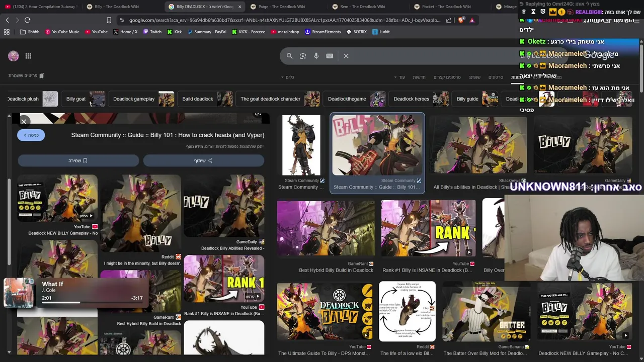Reload the page with the refresh icon
644x362 pixels.
tap(27, 20)
